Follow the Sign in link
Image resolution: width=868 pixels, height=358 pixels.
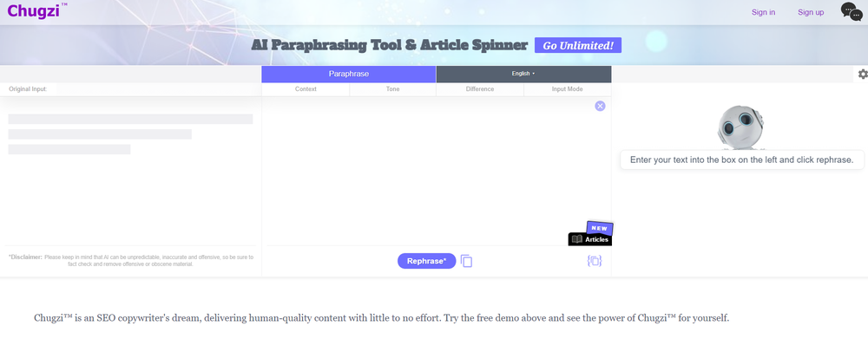[764, 12]
